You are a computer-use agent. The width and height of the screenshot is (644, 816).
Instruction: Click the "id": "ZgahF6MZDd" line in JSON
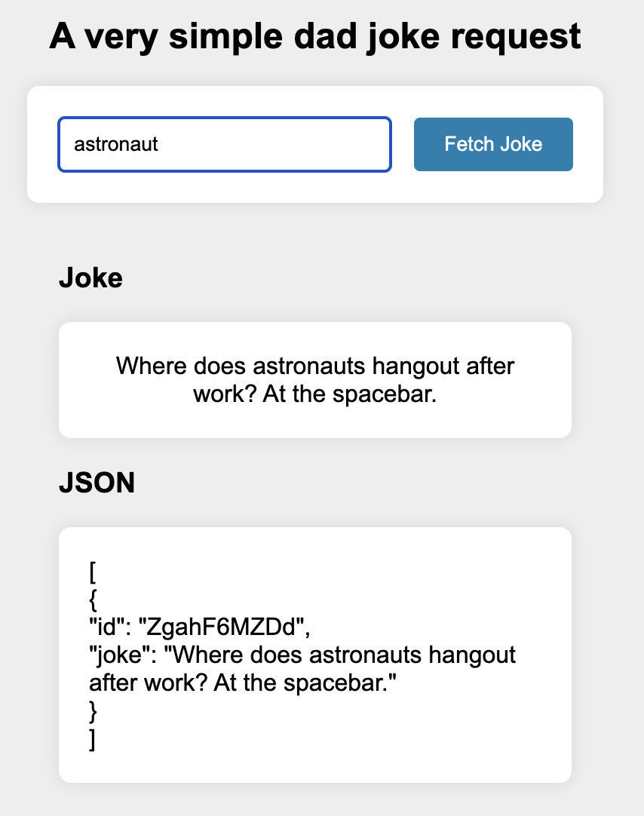coord(199,627)
